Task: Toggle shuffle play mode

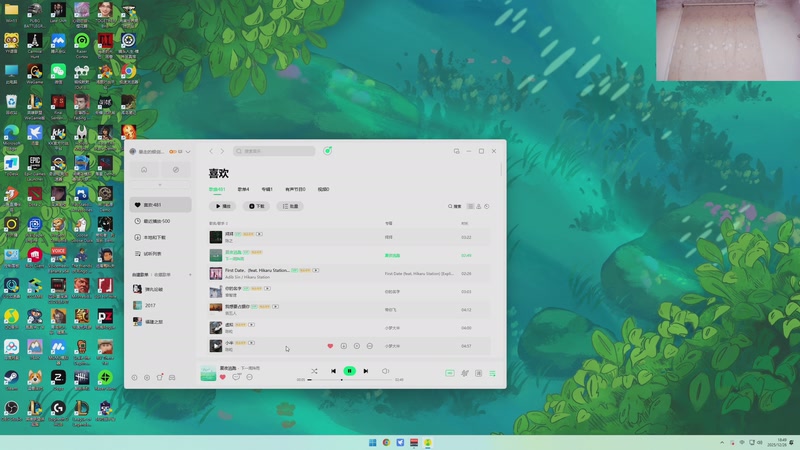Action: coord(314,371)
